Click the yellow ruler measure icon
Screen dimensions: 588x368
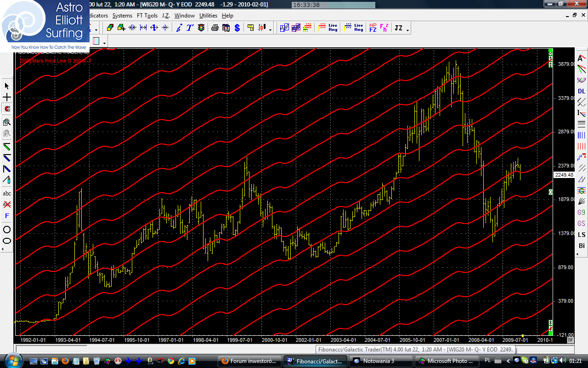(x=250, y=28)
